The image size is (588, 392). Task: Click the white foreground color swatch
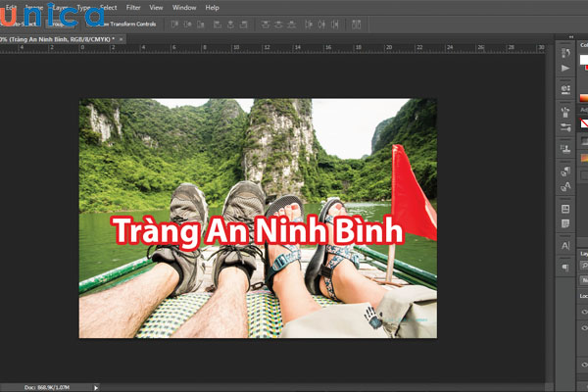[583, 60]
